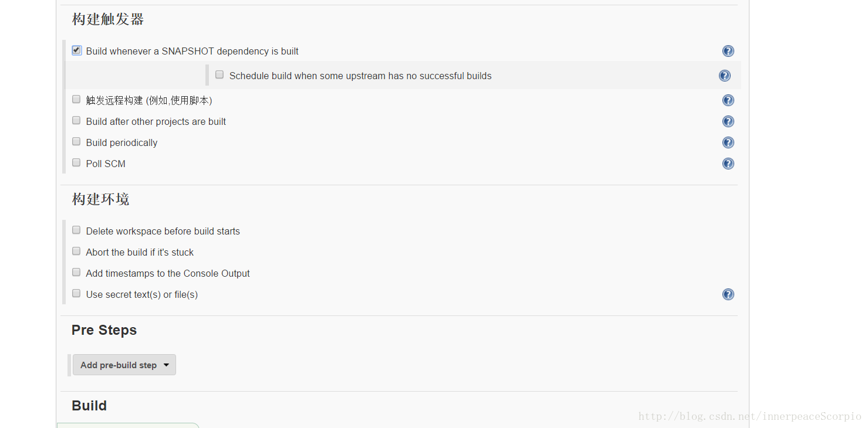
Task: Open help for Build after other projects
Action: coord(728,121)
